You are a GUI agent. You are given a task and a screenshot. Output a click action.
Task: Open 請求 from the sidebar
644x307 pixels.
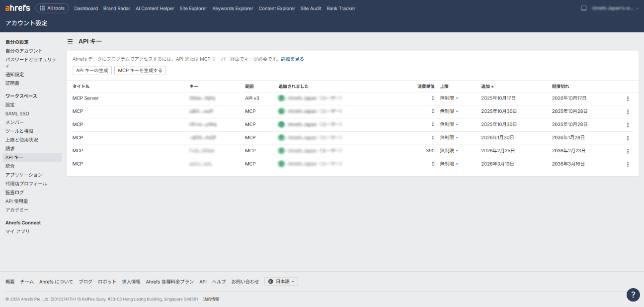(9, 148)
